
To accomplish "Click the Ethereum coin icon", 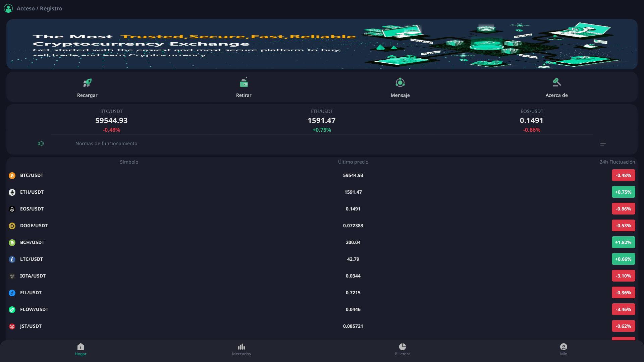I will pos(12,192).
